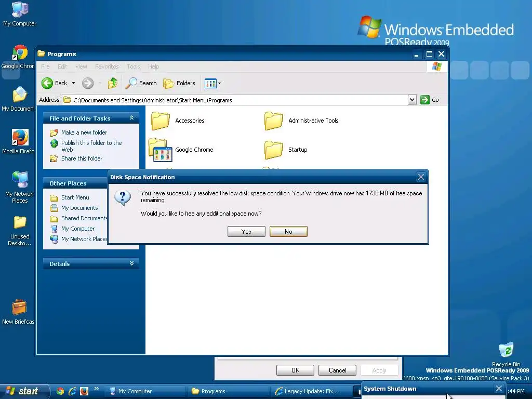This screenshot has width=532, height=399.
Task: Go to Start Menu in Other Places
Action: 75,197
